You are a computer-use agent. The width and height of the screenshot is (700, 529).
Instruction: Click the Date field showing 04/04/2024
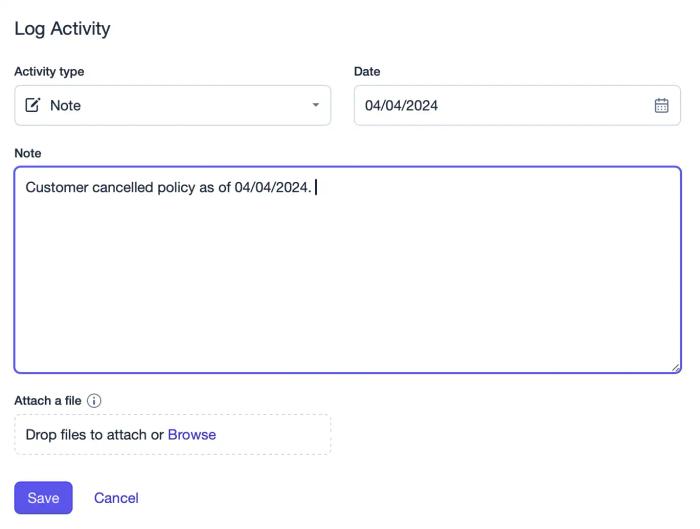pyautogui.click(x=517, y=105)
